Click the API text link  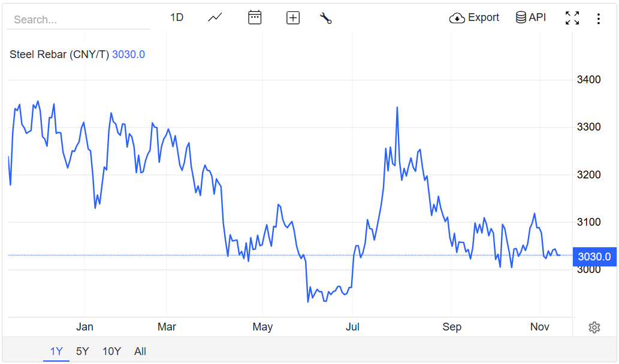coord(538,17)
